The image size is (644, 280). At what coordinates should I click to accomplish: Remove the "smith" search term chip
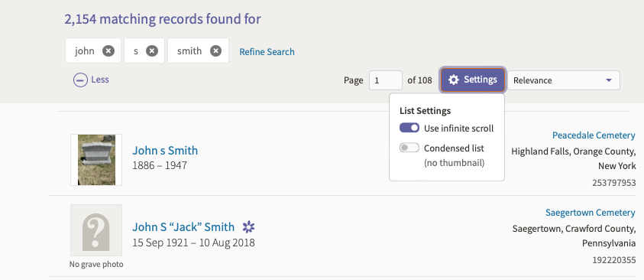click(x=215, y=51)
